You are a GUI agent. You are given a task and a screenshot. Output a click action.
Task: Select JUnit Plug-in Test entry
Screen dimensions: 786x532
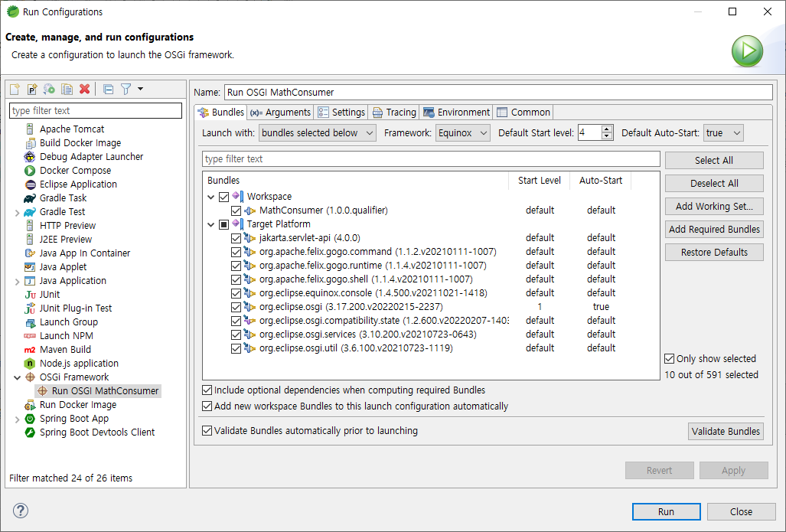point(76,308)
